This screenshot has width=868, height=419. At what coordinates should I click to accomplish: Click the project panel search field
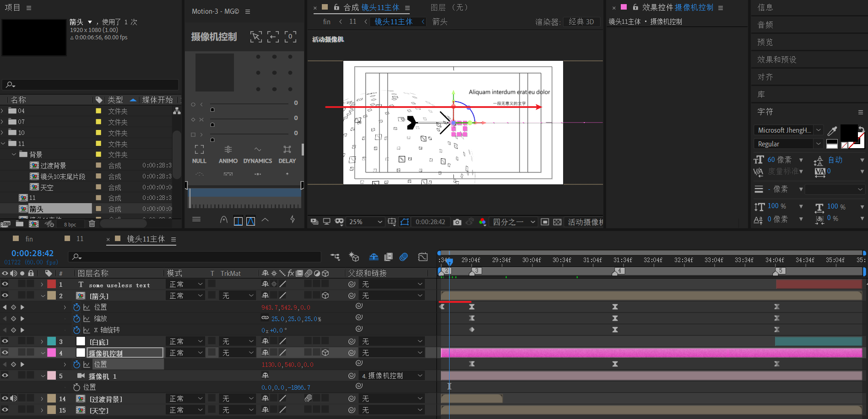[x=91, y=85]
